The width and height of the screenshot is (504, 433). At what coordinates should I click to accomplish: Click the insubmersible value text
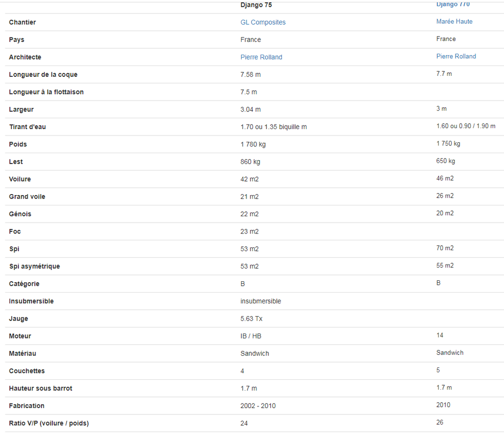point(261,301)
